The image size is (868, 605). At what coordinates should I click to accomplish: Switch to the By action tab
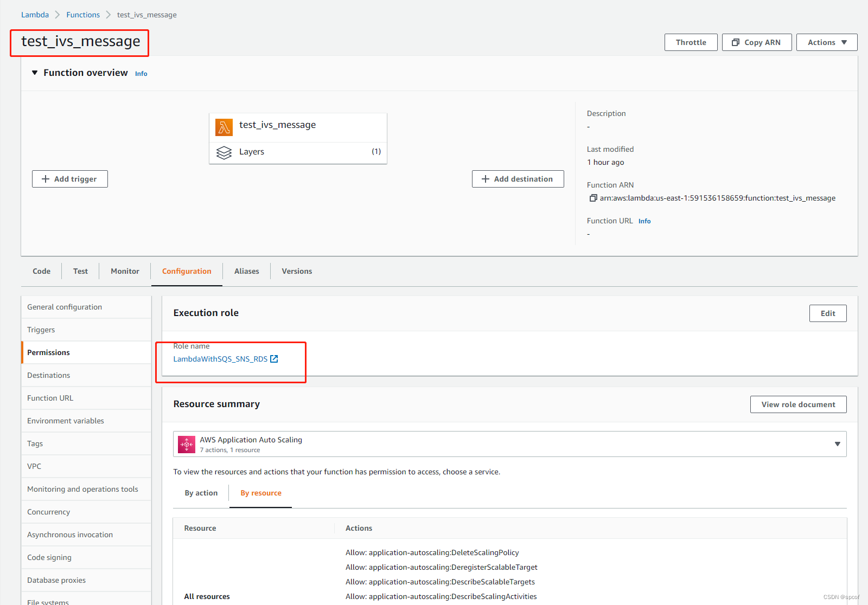(201, 493)
